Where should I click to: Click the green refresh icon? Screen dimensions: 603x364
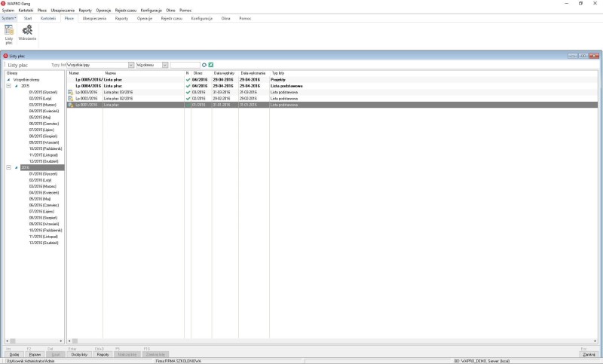click(x=204, y=65)
